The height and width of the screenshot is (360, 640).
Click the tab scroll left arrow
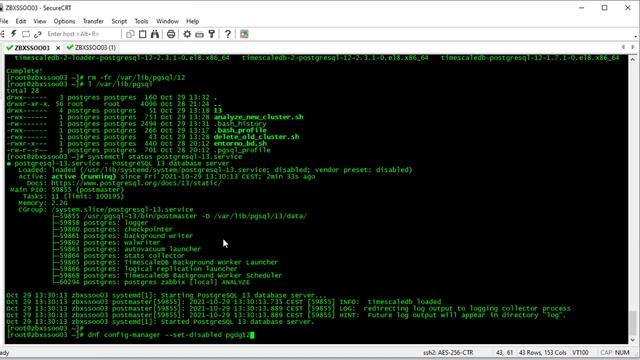coord(623,47)
